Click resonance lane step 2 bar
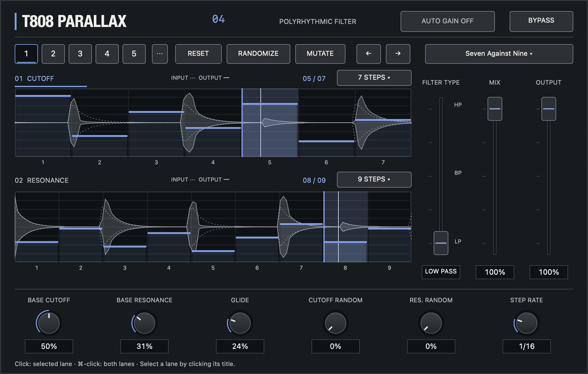 click(81, 228)
